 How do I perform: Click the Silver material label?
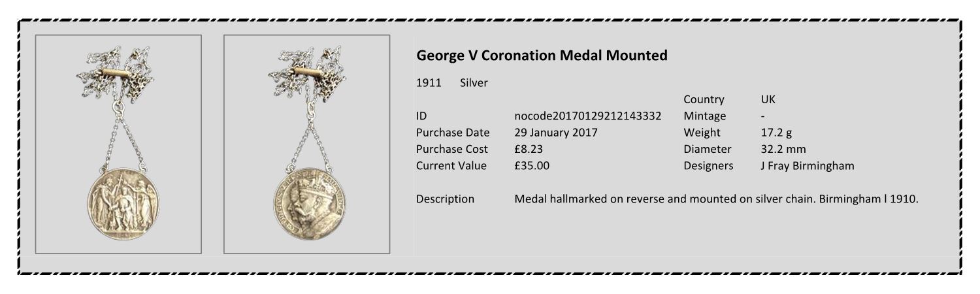pyautogui.click(x=474, y=83)
